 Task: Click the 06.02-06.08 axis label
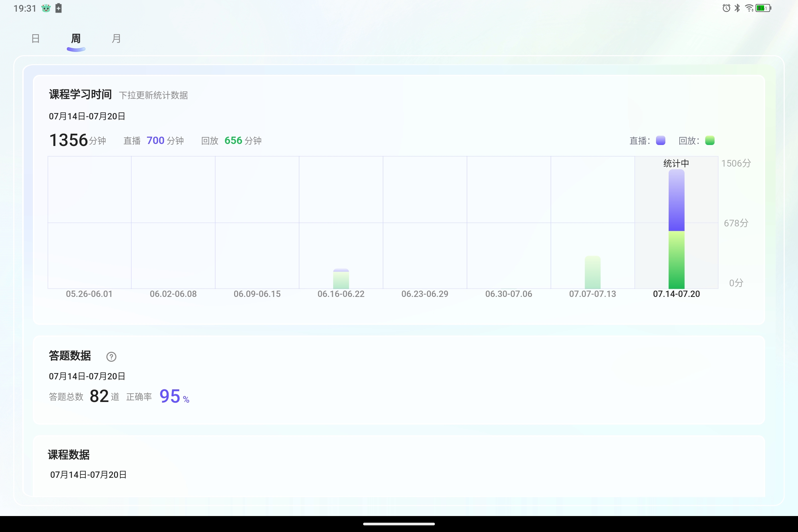point(173,294)
